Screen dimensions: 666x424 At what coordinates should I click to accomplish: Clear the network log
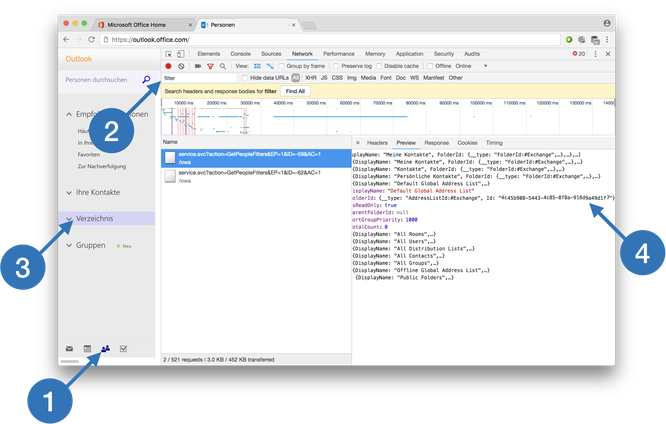pyautogui.click(x=181, y=66)
